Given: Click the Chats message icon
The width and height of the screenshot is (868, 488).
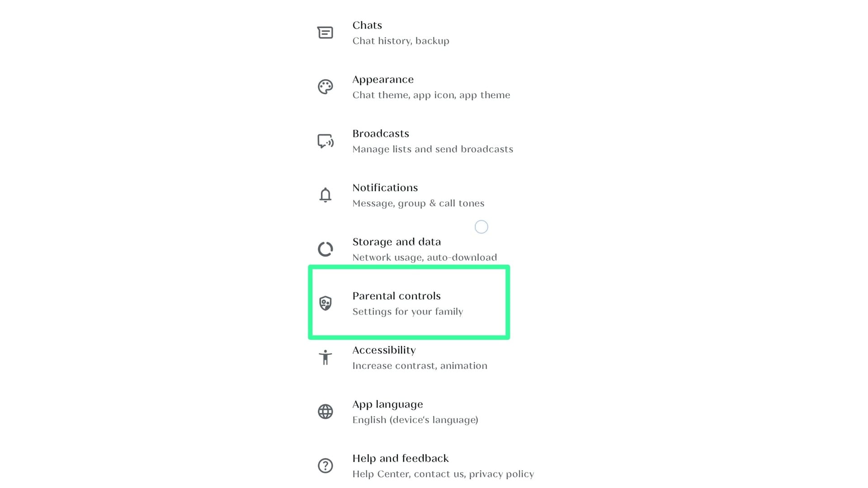Looking at the screenshot, I should click(325, 33).
